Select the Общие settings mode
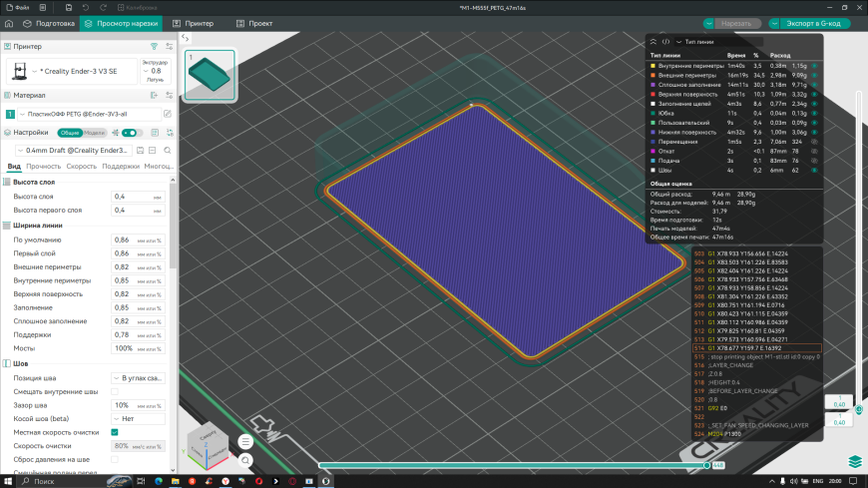The image size is (868, 488). (70, 133)
